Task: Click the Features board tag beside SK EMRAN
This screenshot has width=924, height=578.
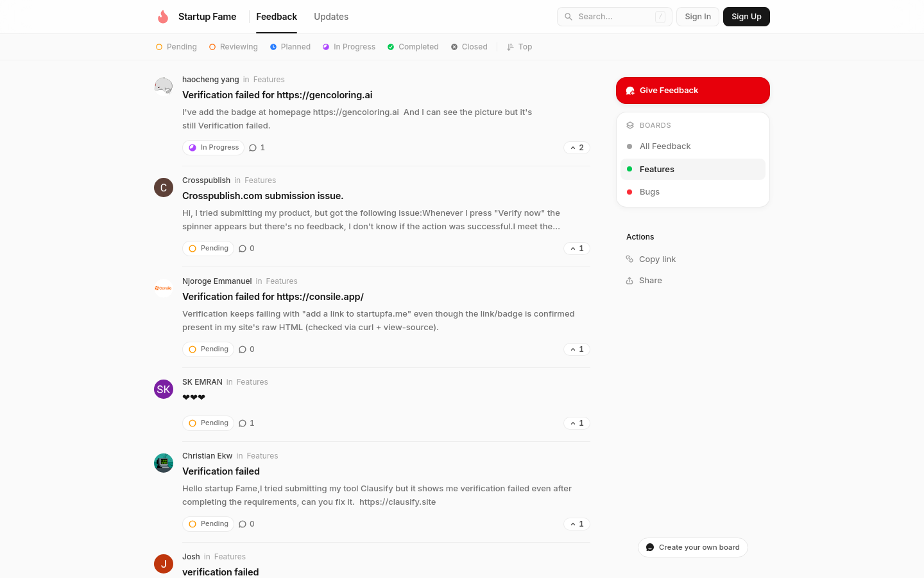Action: (252, 382)
